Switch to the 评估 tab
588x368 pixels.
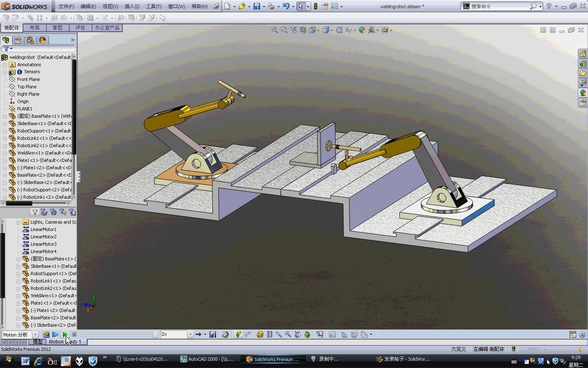coord(80,28)
